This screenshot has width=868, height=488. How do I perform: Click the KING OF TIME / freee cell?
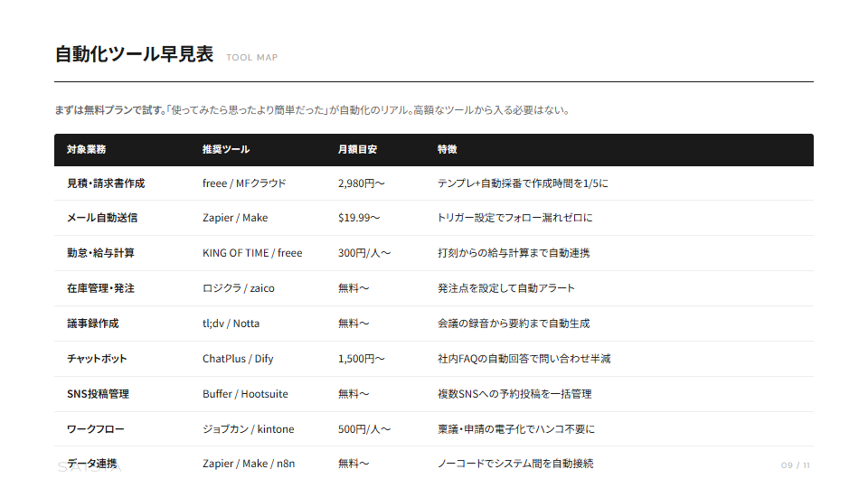(252, 253)
